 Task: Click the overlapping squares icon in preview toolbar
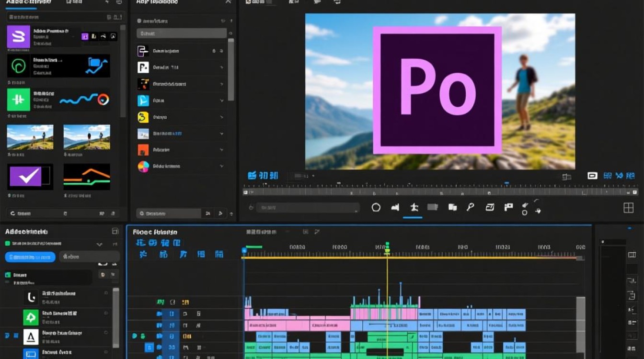pos(452,207)
